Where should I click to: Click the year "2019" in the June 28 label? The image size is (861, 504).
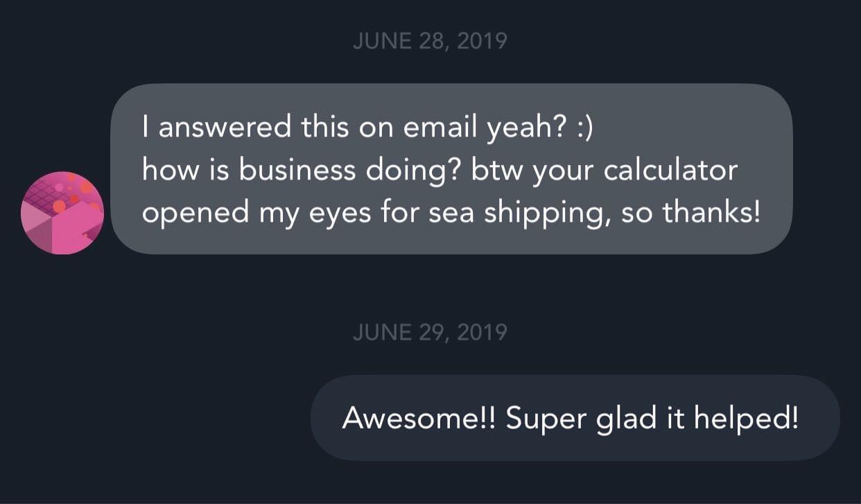click(x=482, y=41)
